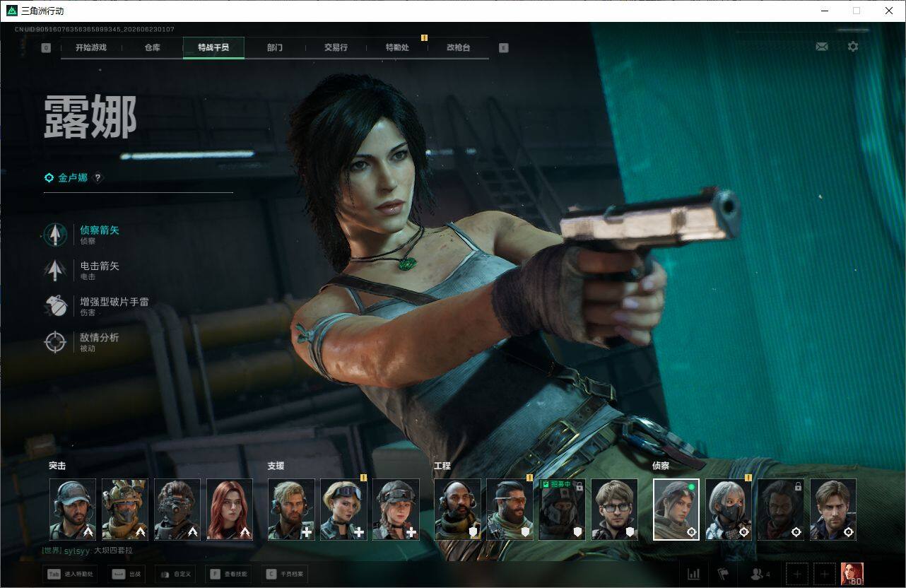The width and height of the screenshot is (906, 588).
Task: Select the gray-haired masked recon operator
Action: pyautogui.click(x=729, y=510)
